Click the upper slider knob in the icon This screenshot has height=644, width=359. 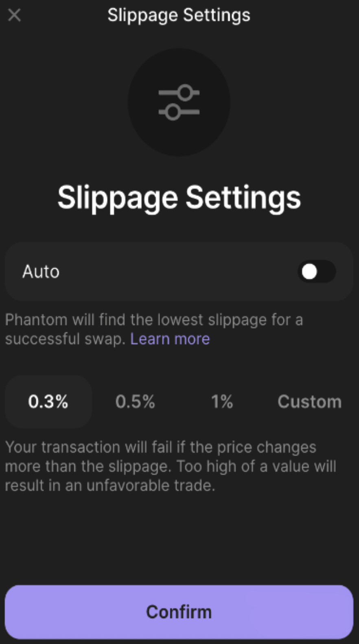tap(186, 93)
